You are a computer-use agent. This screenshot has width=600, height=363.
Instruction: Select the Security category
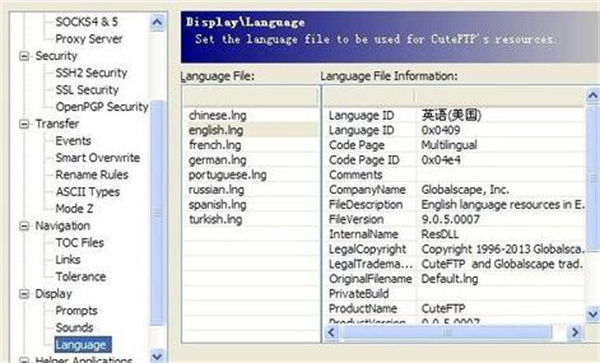pyautogui.click(x=56, y=56)
